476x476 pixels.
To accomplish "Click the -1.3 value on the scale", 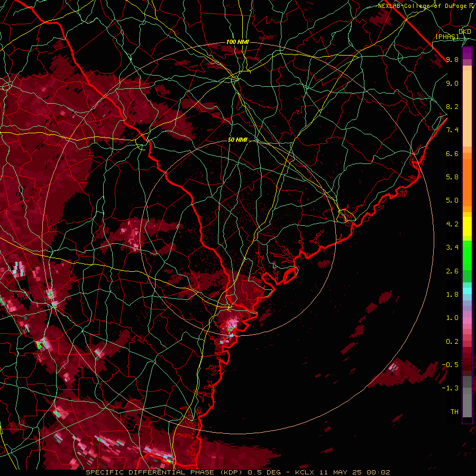I will 450,389.
